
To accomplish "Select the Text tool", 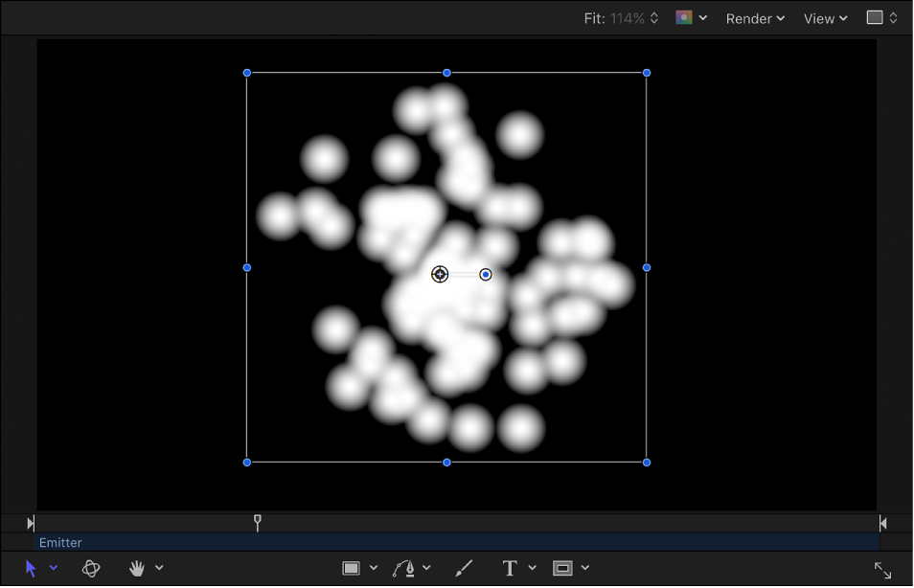I will click(510, 567).
